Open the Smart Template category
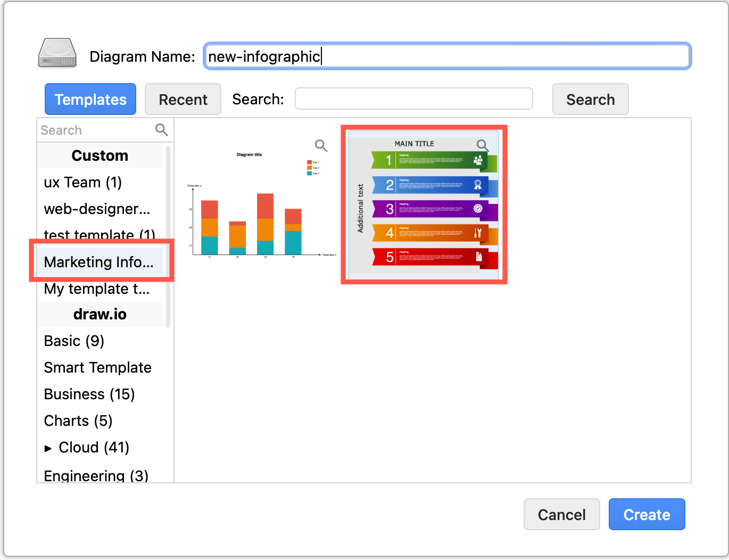 [x=97, y=367]
